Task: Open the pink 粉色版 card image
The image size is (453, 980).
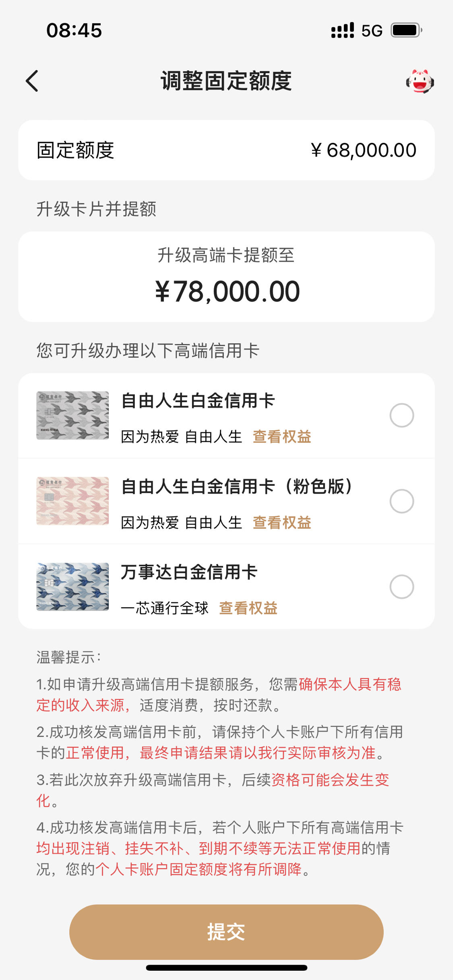Action: (x=72, y=501)
